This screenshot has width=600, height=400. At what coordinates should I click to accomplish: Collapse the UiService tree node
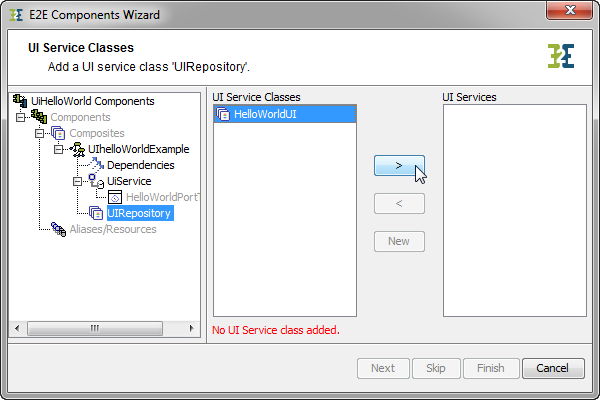point(77,181)
